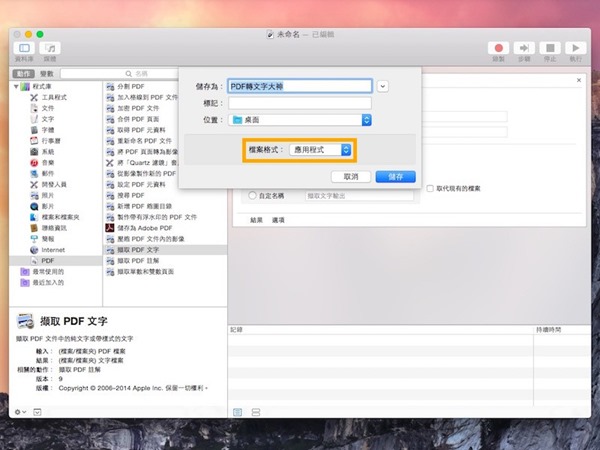Switch to the 變數 (Variables) tab

47,73
